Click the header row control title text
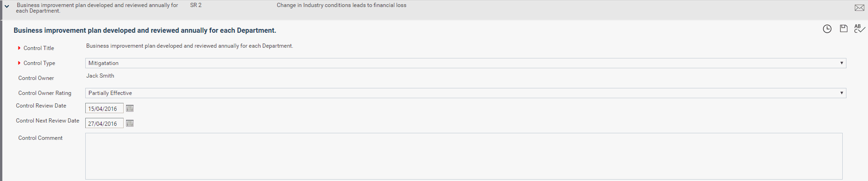Viewport: 868px width, 181px height. tap(97, 8)
